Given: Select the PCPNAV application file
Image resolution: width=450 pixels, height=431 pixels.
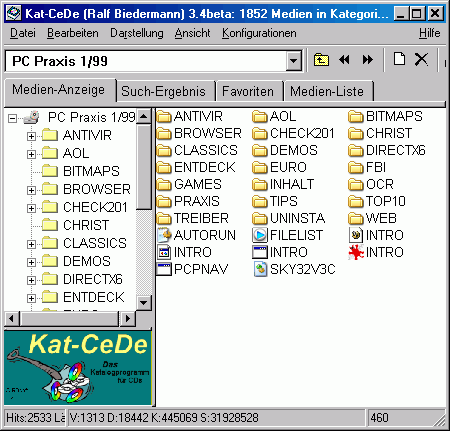Looking at the screenshot, I should pyautogui.click(x=192, y=269).
